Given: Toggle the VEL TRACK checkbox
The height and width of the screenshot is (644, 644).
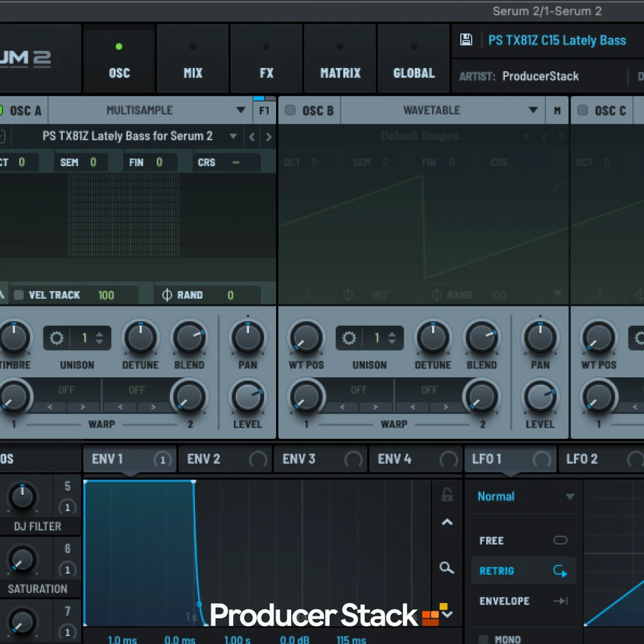Looking at the screenshot, I should [x=18, y=295].
